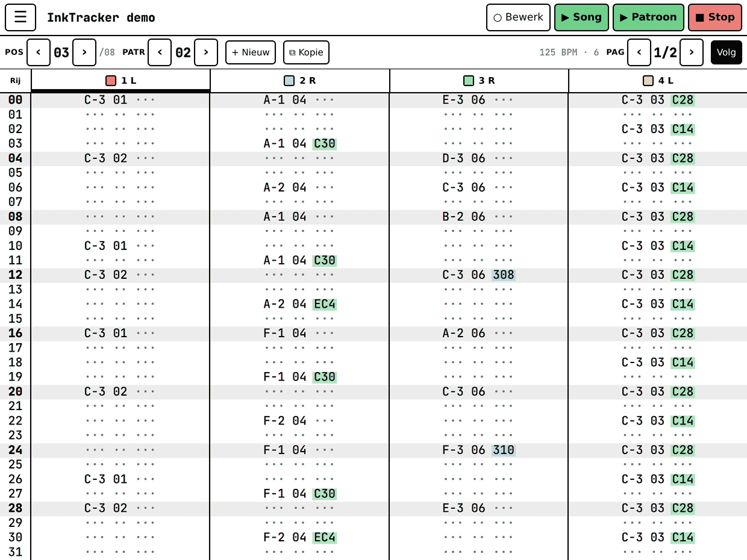Toggle Bewerk edit mode
The image size is (747, 560).
pyautogui.click(x=519, y=17)
